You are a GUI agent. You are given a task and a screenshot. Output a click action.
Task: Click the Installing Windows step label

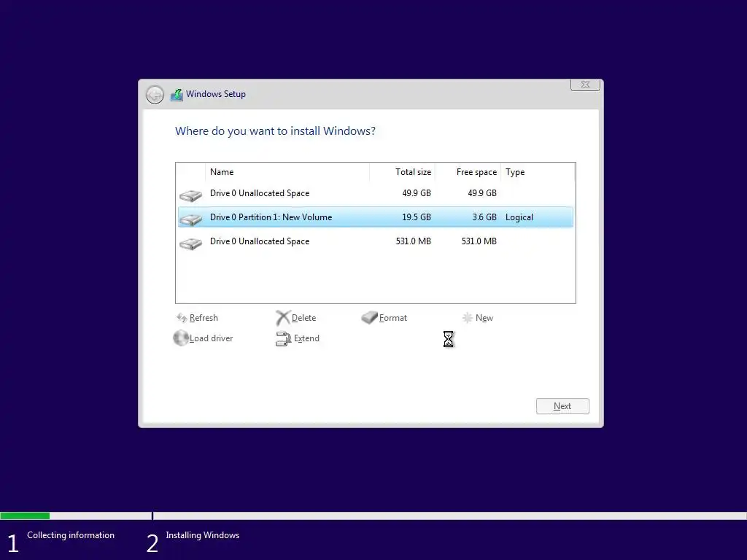203,535
